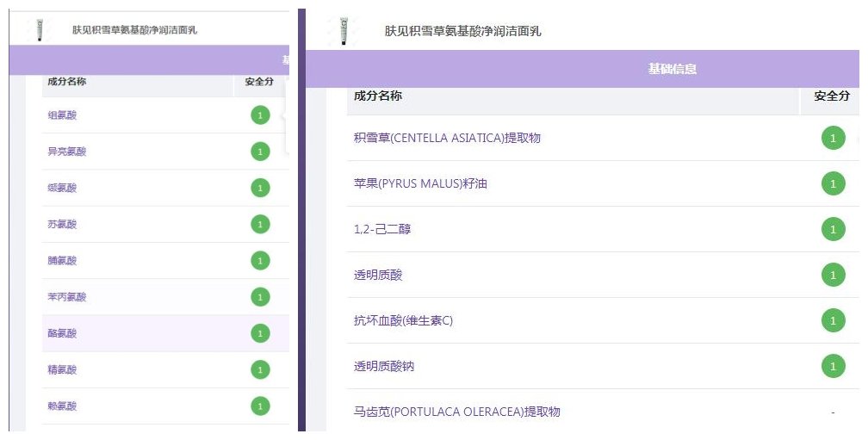Open 马齿苋(PORTULACA OLERACEA)提取物 ingredient
This screenshot has height=440, width=868.
(456, 412)
